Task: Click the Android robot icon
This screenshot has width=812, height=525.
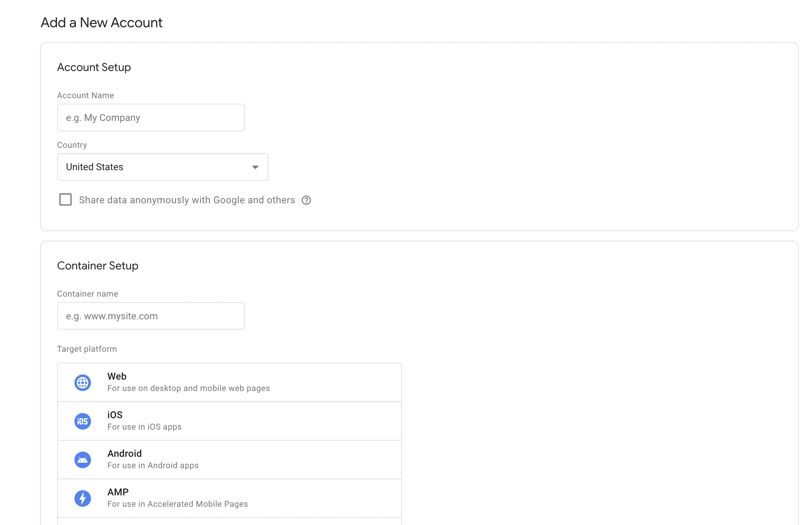Action: (x=83, y=460)
